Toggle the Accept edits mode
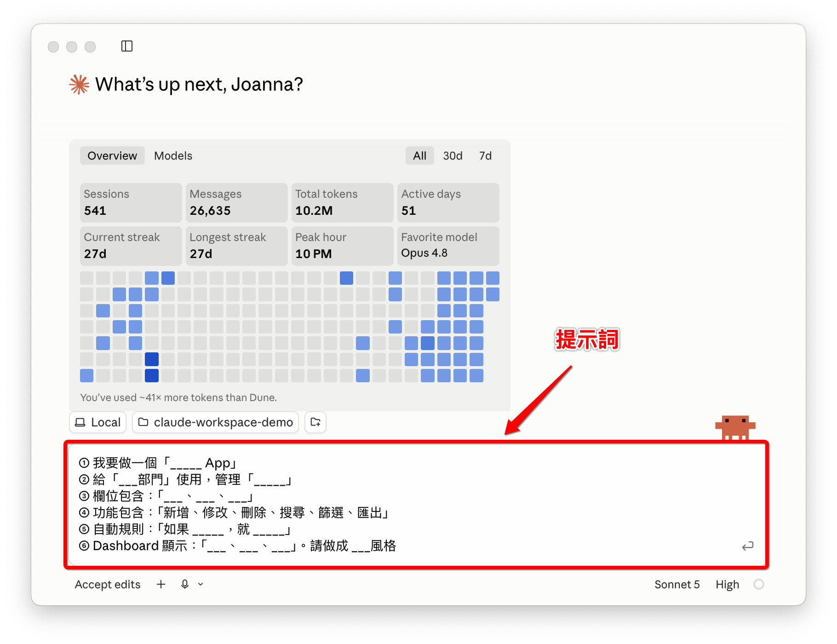This screenshot has width=837, height=644. pyautogui.click(x=108, y=584)
